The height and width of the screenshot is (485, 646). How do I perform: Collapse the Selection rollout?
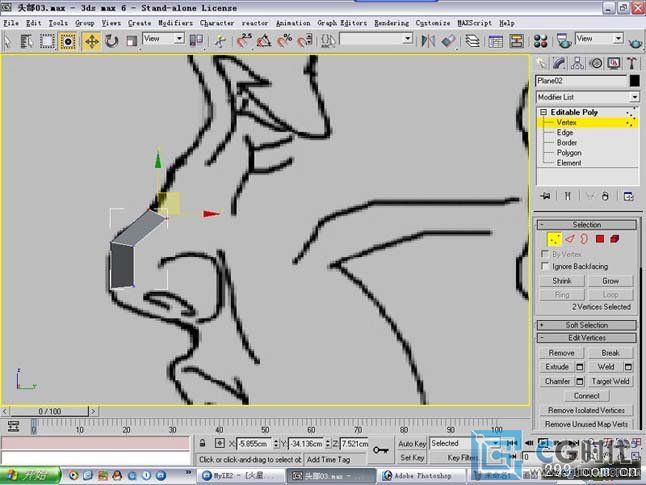pyautogui.click(x=587, y=225)
